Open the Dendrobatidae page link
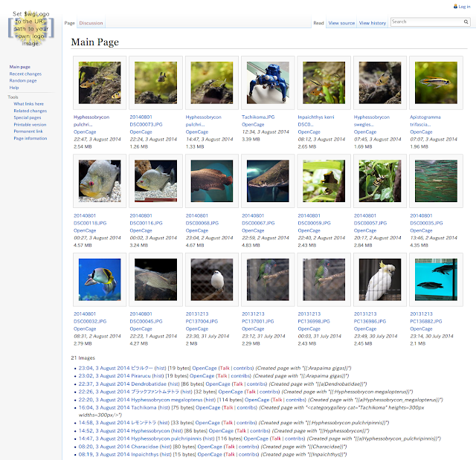The width and height of the screenshot is (476, 460). coord(149,384)
